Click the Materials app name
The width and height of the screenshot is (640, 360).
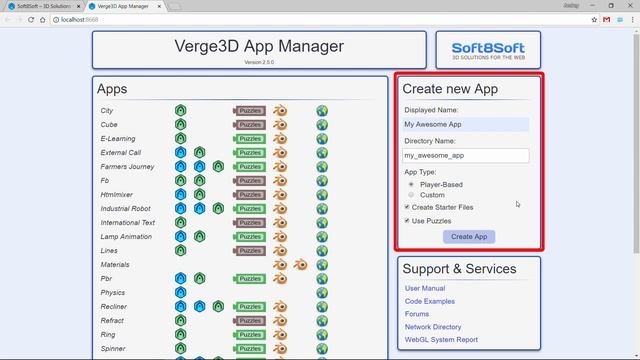pyautogui.click(x=115, y=264)
